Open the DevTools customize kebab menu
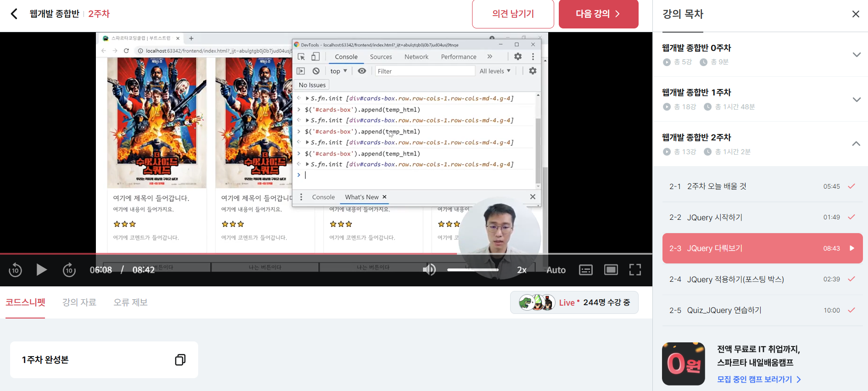868x391 pixels. coord(533,56)
